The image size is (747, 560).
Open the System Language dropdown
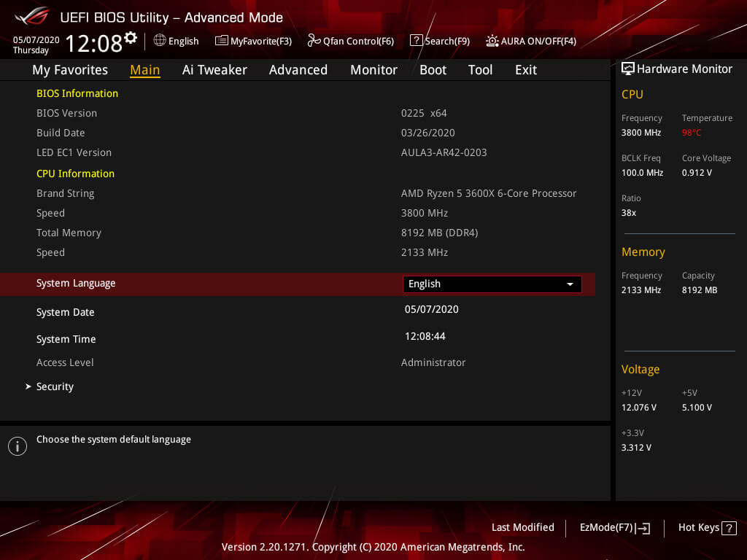pos(492,284)
